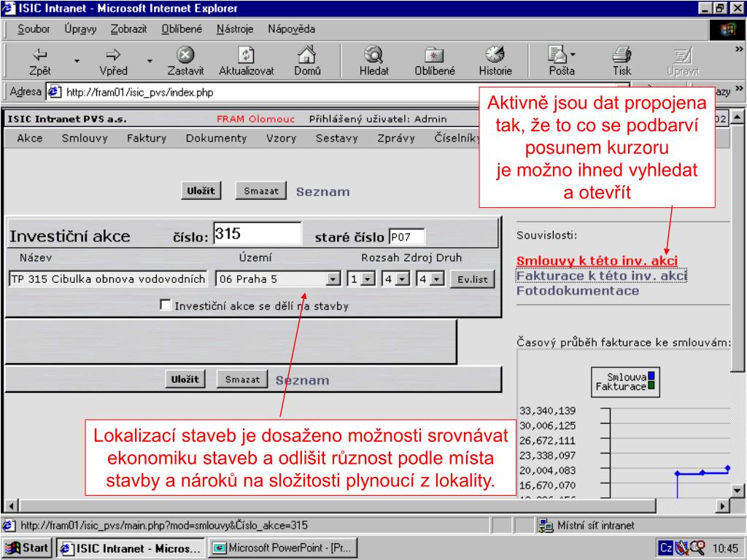Open the Vzory intranet menu

[x=281, y=138]
